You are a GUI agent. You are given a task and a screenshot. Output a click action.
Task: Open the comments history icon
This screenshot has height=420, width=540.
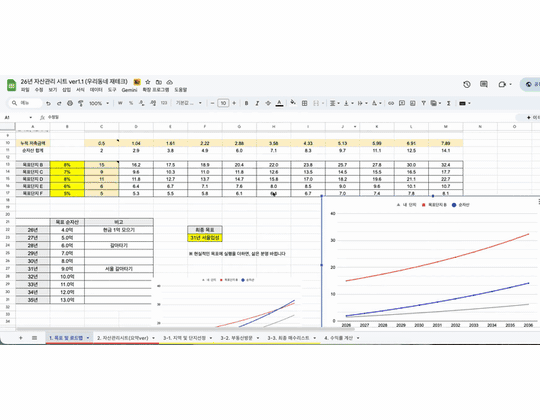[x=484, y=84]
